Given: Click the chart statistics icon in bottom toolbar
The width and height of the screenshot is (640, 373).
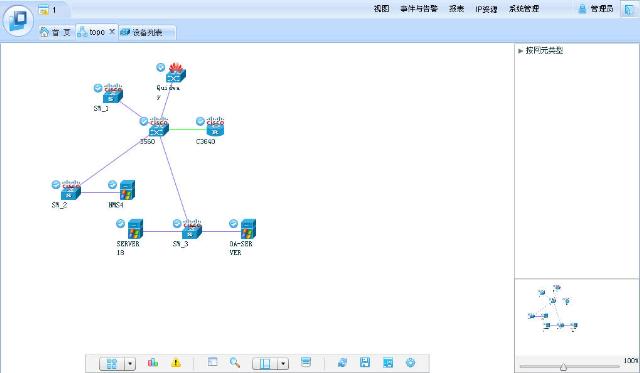Looking at the screenshot, I should click(153, 362).
